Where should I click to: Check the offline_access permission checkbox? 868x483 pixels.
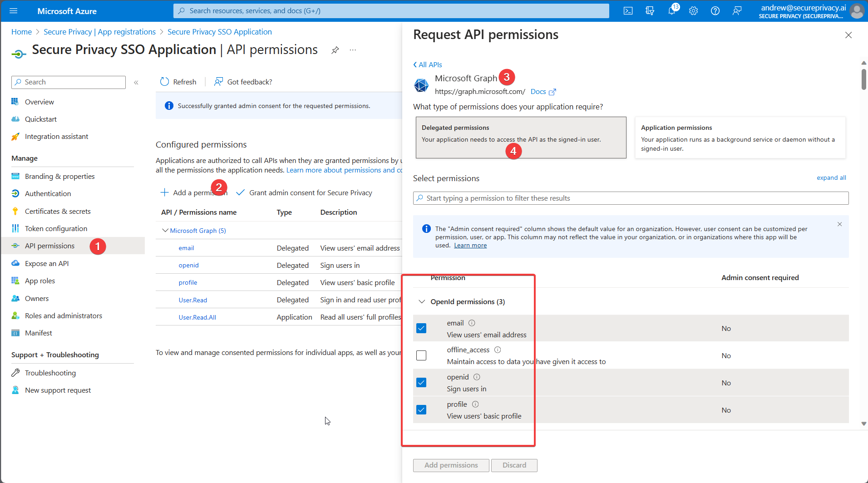421,355
